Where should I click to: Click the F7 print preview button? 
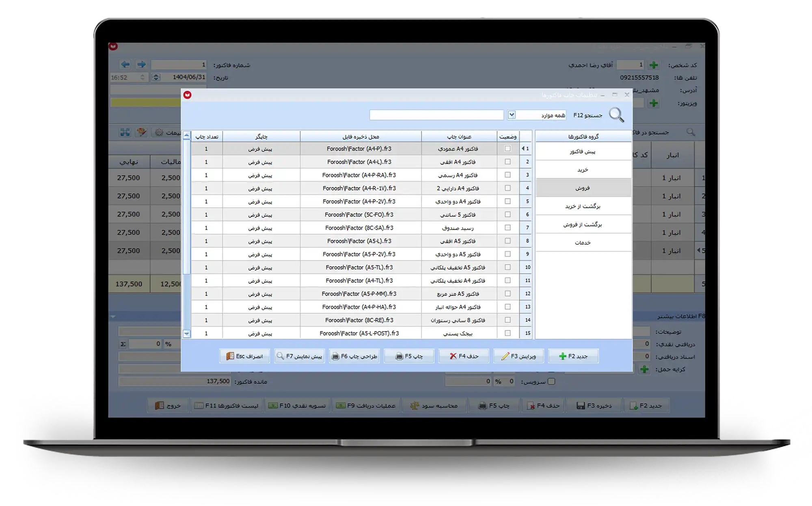(300, 356)
